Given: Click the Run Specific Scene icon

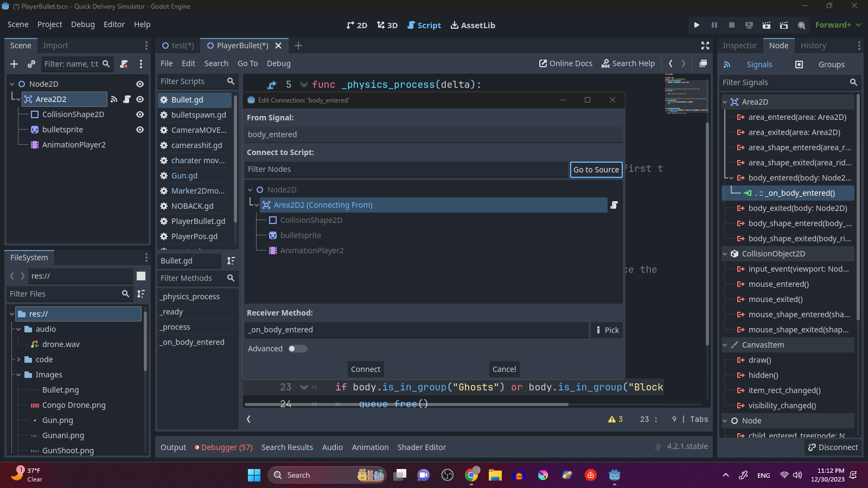Looking at the screenshot, I should click(783, 25).
